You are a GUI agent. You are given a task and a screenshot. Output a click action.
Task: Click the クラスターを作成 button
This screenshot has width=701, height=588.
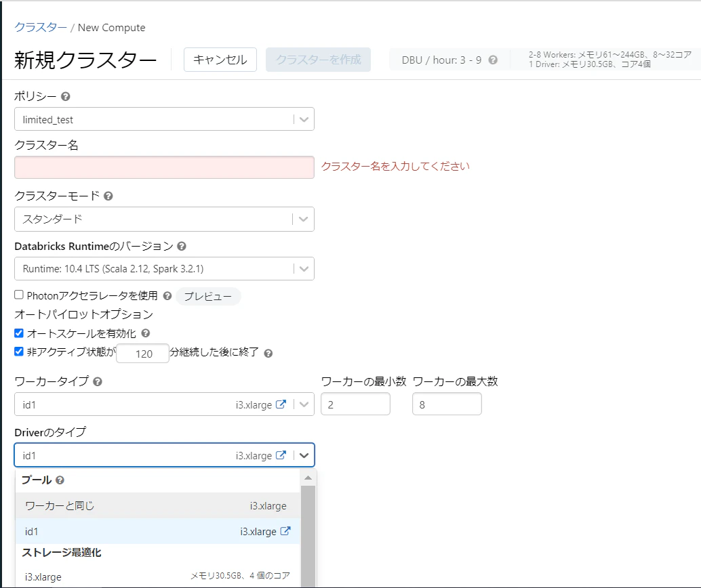[x=318, y=60]
